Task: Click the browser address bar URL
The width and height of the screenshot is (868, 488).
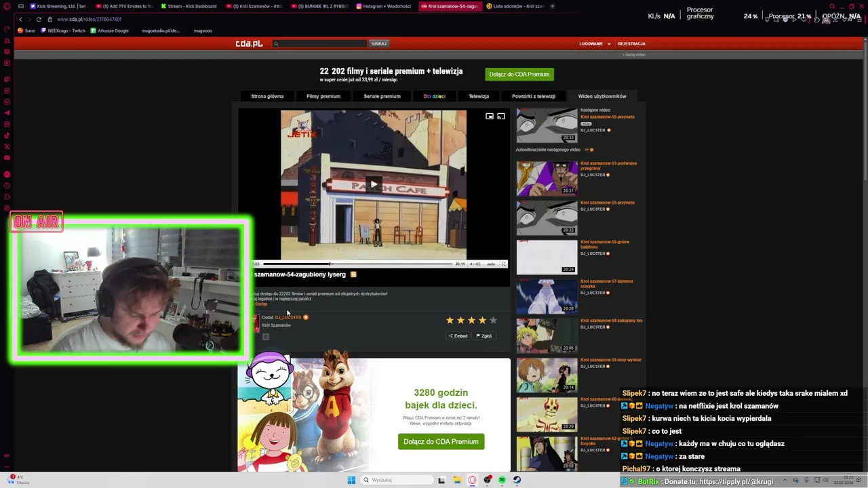Action: [x=90, y=19]
